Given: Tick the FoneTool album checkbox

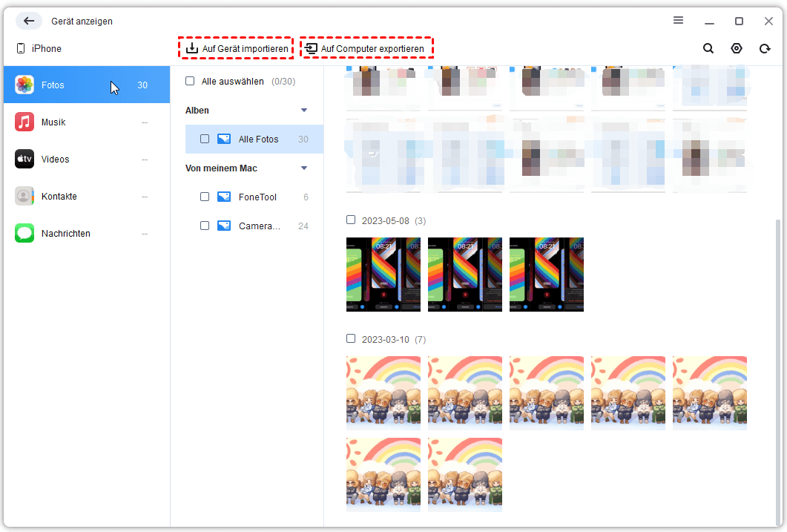Looking at the screenshot, I should click(205, 197).
